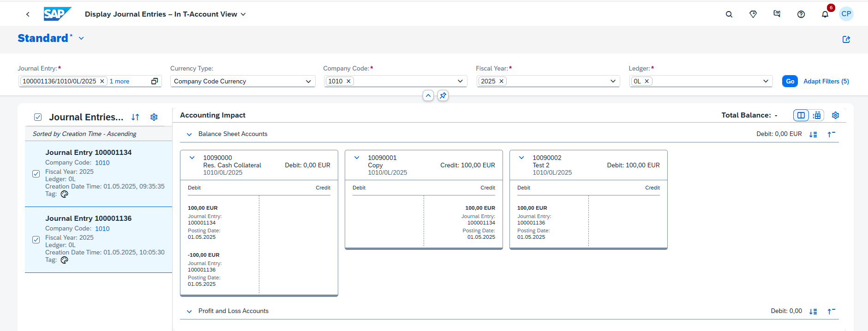Click the -100,00 EUR debit item
This screenshot has height=331, width=868.
[204, 255]
